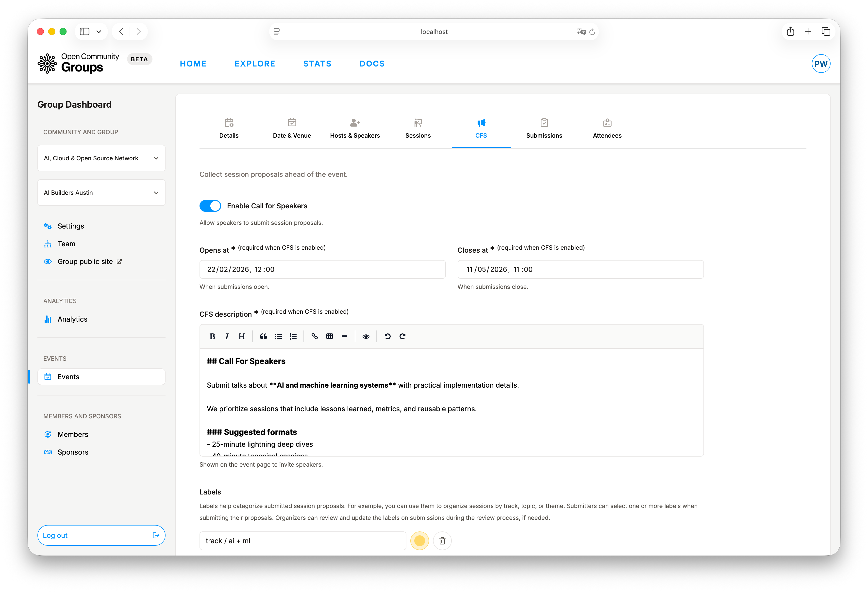Open the EXPLORE page
The width and height of the screenshot is (868, 592).
click(255, 64)
